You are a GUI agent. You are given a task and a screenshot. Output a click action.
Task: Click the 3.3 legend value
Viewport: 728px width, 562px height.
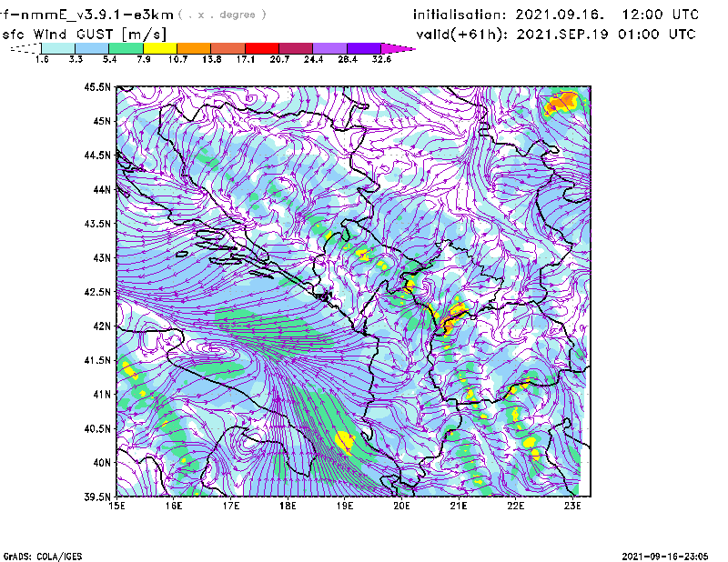(x=76, y=59)
